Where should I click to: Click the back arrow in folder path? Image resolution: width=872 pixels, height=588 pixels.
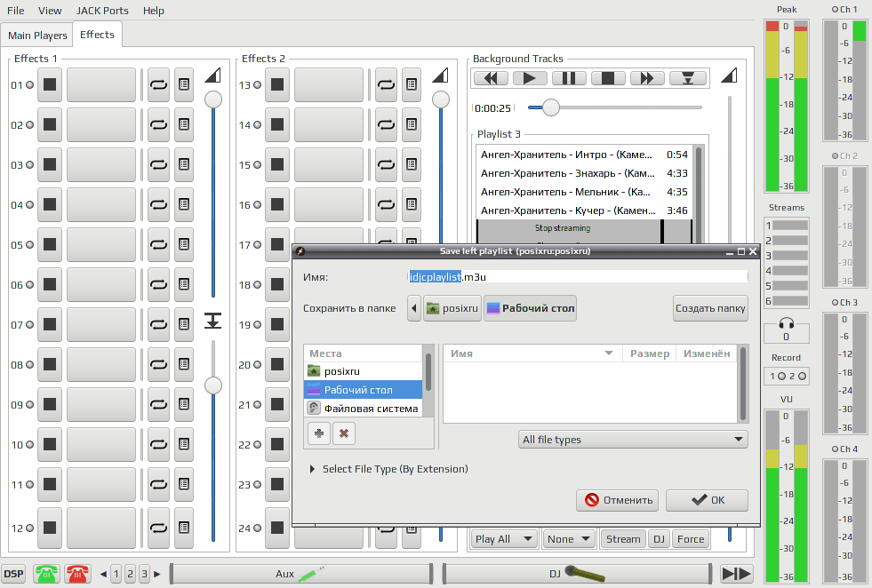tap(413, 308)
